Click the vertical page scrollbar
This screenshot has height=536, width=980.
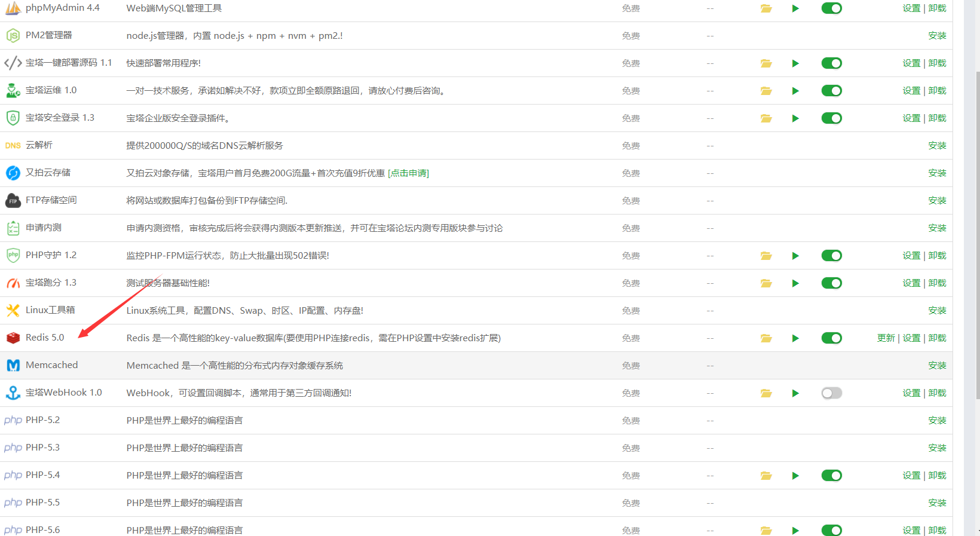click(x=978, y=234)
